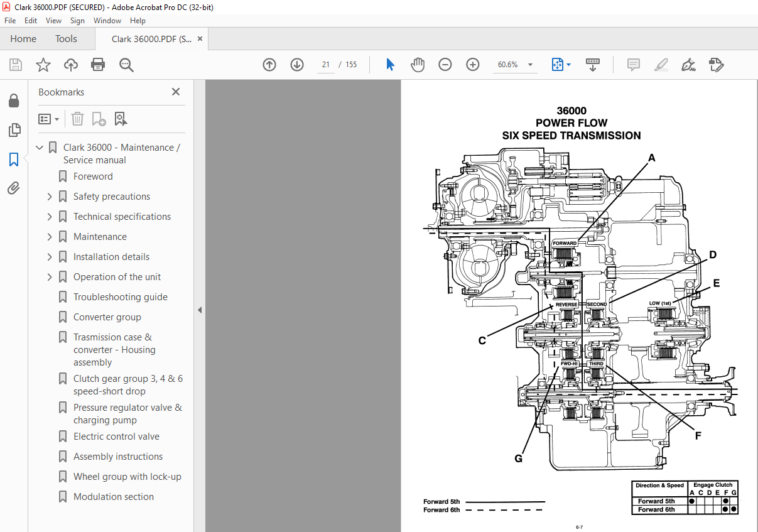Screen dimensions: 758x532
Task: Zoom in with the plus circle icon
Action: pos(473,65)
